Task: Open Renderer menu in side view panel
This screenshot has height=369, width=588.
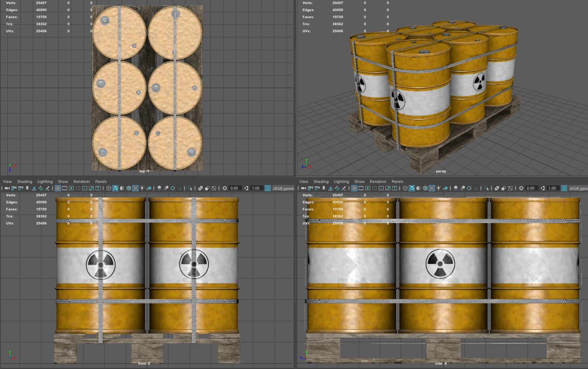Action: tap(378, 181)
